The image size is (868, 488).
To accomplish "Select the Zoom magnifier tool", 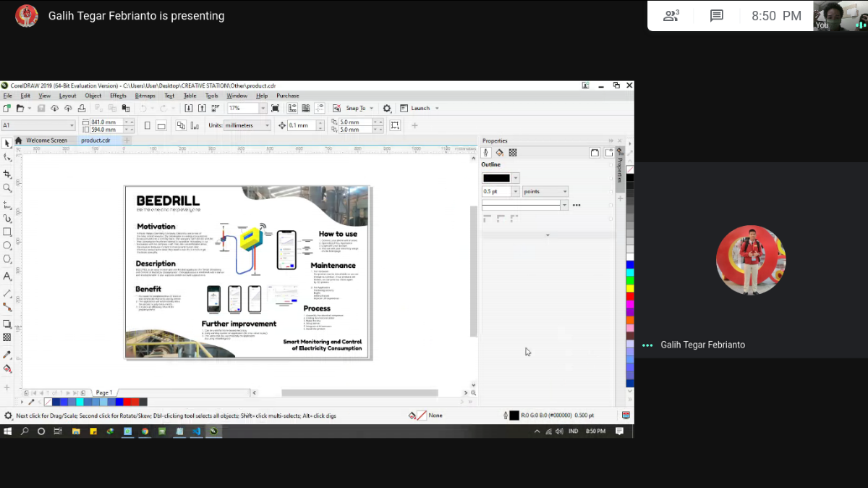I will coord(7,188).
